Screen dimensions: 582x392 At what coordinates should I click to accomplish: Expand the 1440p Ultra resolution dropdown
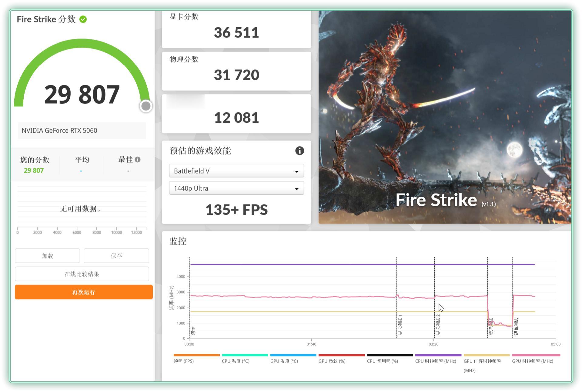(236, 188)
